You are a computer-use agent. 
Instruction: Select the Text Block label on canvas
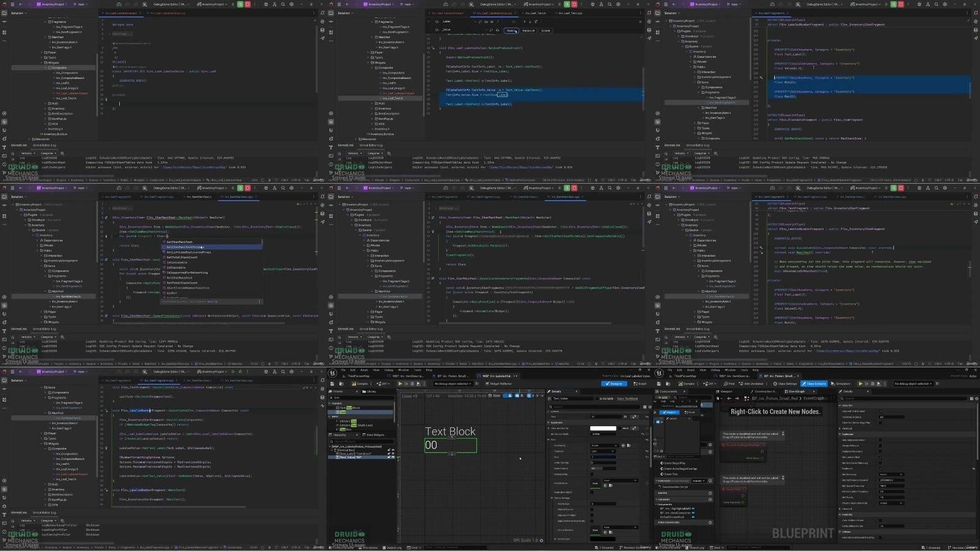click(450, 431)
